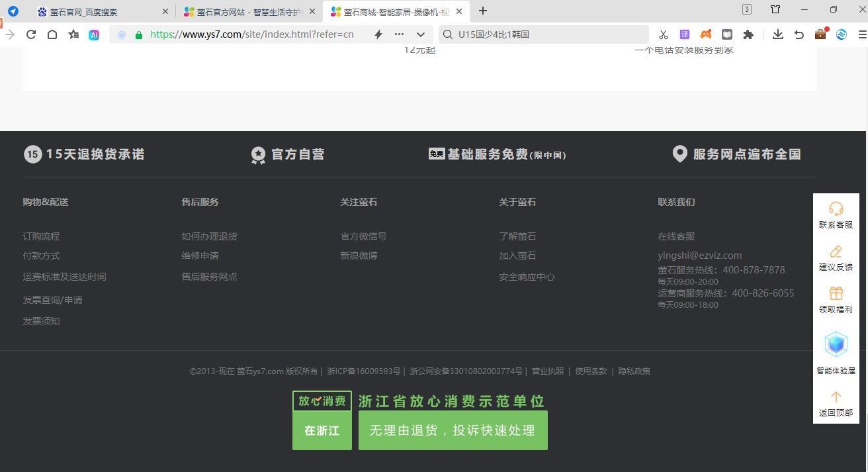
Task: Click the 放心消费在浙江 badge
Action: (x=322, y=420)
